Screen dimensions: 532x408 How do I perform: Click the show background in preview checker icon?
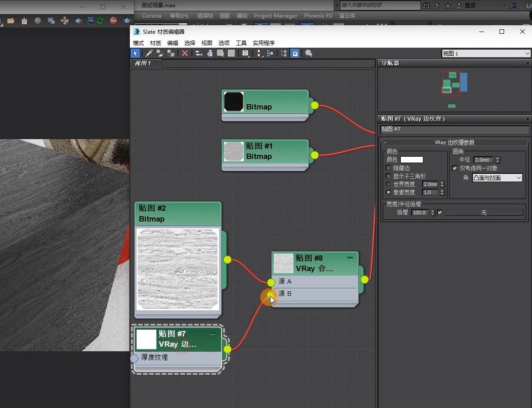coord(231,53)
